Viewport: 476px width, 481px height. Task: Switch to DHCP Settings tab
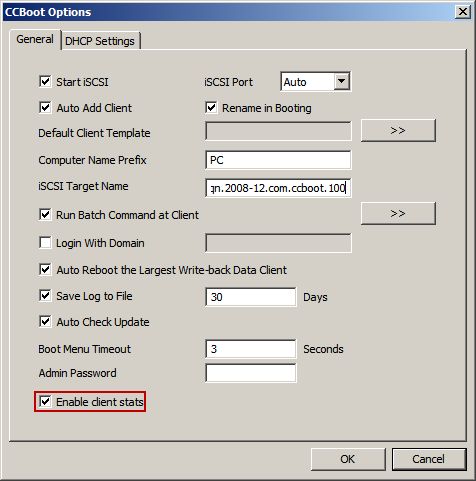[x=100, y=41]
